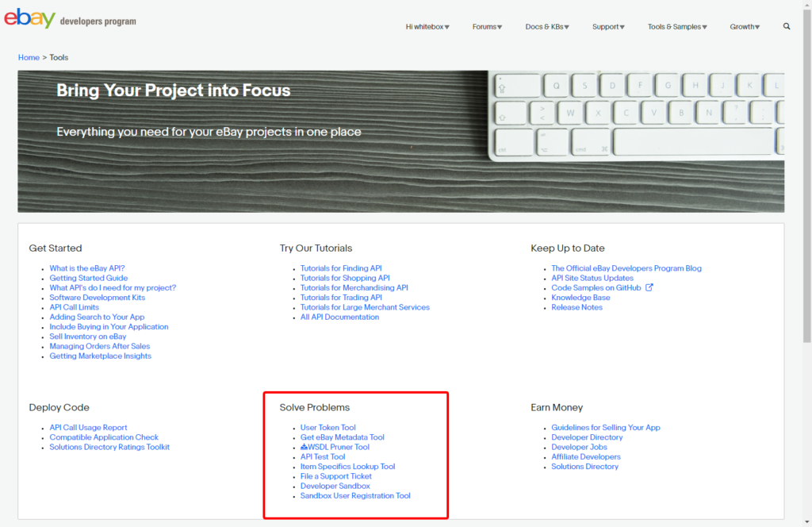The height and width of the screenshot is (527, 812).
Task: Open Guidelines for Selling Your App
Action: click(605, 428)
